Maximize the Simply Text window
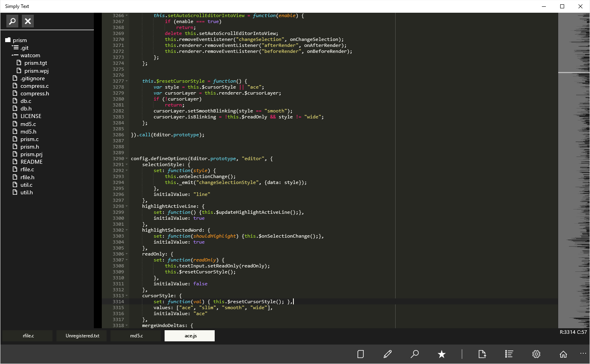Viewport: 590px width, 364px height. [562, 6]
